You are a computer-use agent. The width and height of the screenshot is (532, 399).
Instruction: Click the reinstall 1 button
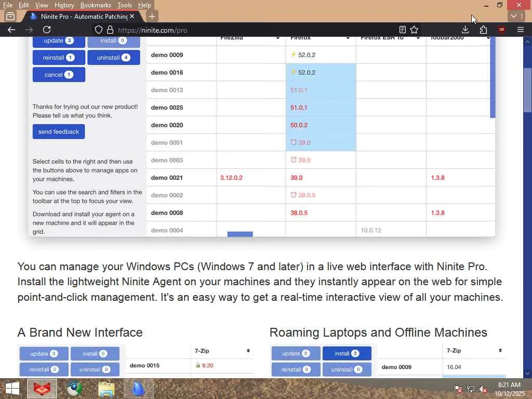pos(59,57)
